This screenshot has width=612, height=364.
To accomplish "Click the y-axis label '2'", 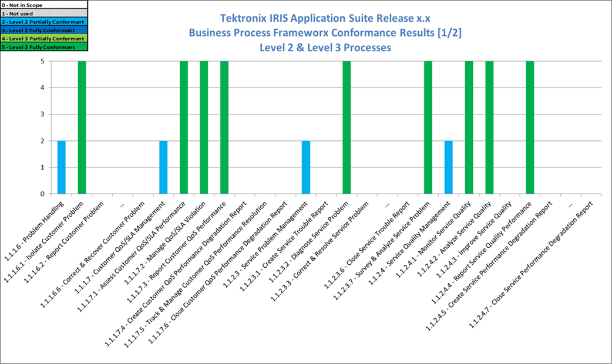I will 42,141.
